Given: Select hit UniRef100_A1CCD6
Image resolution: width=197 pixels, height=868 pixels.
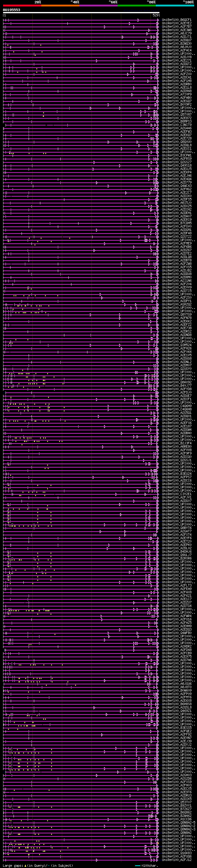Looking at the screenshot, I should 176,819.
